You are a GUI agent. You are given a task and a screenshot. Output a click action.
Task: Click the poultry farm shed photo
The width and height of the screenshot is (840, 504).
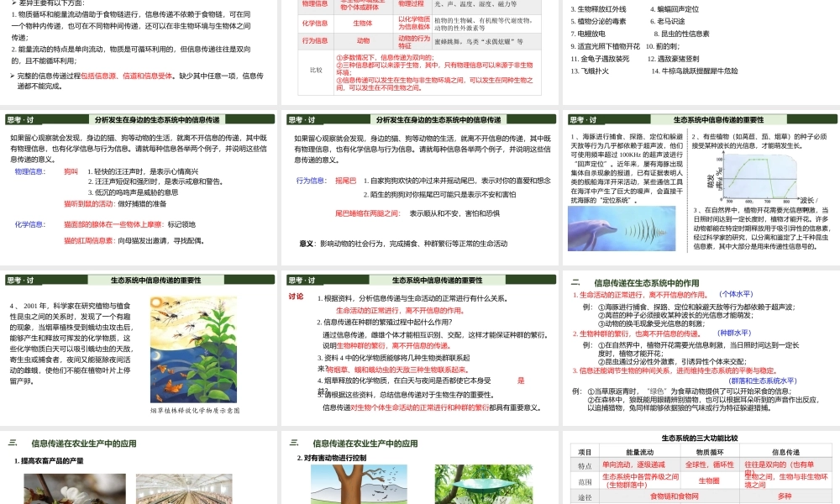click(x=184, y=489)
